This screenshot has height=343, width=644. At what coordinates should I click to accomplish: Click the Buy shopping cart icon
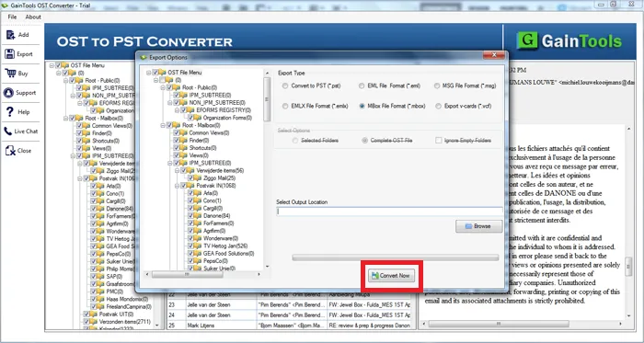[10, 73]
